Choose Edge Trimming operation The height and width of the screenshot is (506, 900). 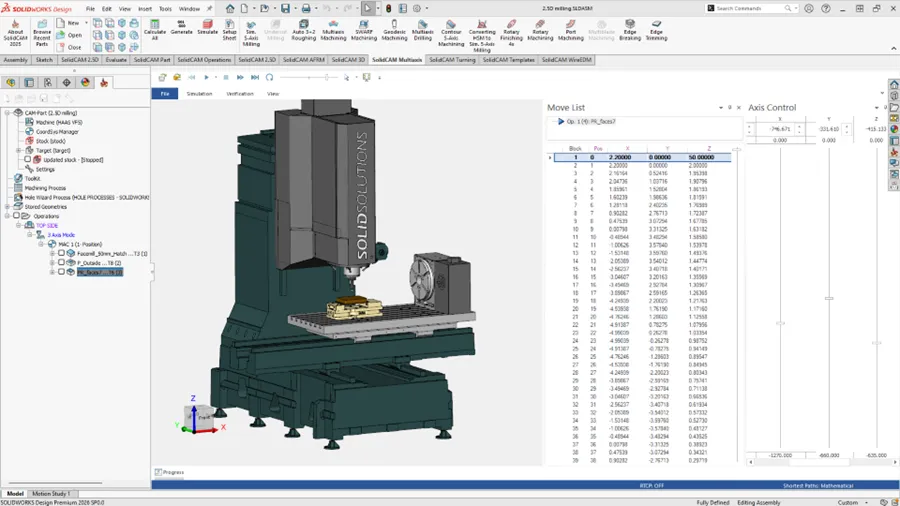656,30
